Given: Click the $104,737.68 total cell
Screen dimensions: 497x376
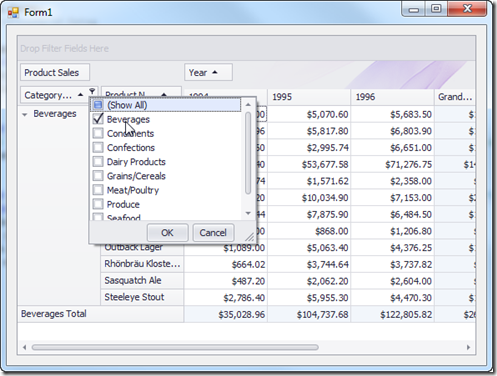Looking at the screenshot, I should (309, 314).
